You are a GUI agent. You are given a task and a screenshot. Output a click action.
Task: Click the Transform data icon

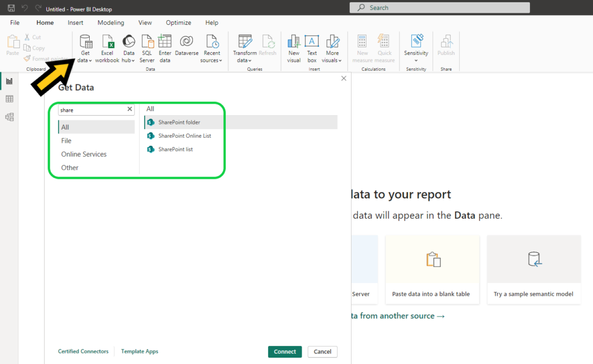245,41
